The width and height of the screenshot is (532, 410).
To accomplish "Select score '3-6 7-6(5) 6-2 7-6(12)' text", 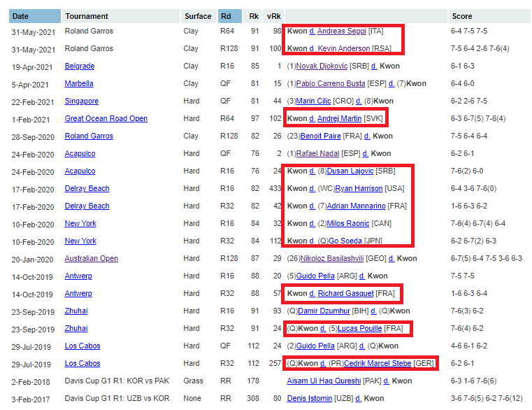I will pos(487,398).
